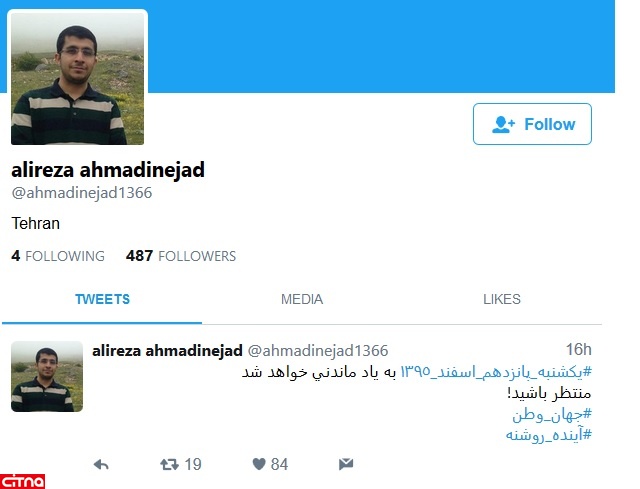The height and width of the screenshot is (489, 640).
Task: Open the large profile photo
Action: (x=78, y=78)
